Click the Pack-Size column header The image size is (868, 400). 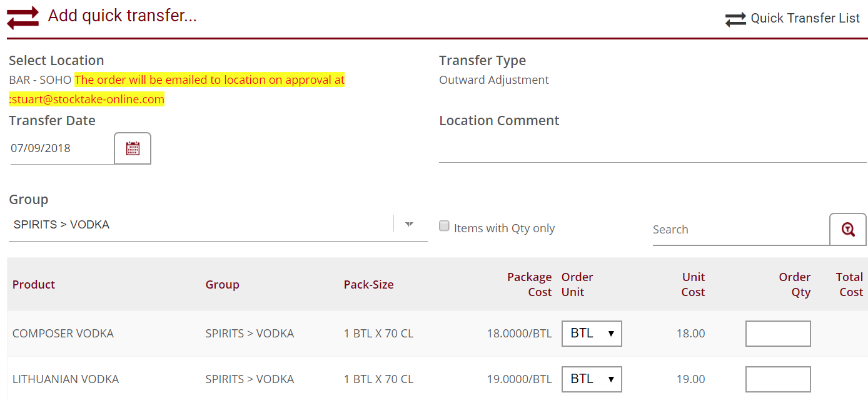click(x=368, y=285)
